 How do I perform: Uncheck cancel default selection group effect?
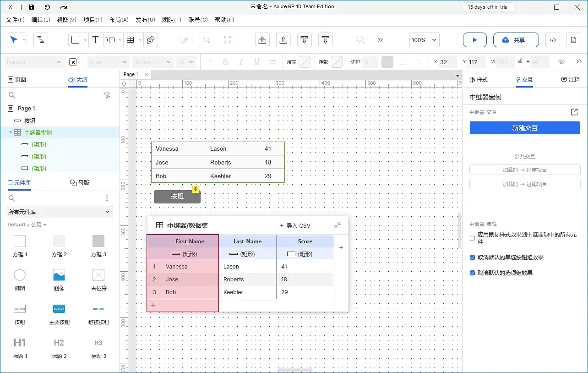point(473,273)
